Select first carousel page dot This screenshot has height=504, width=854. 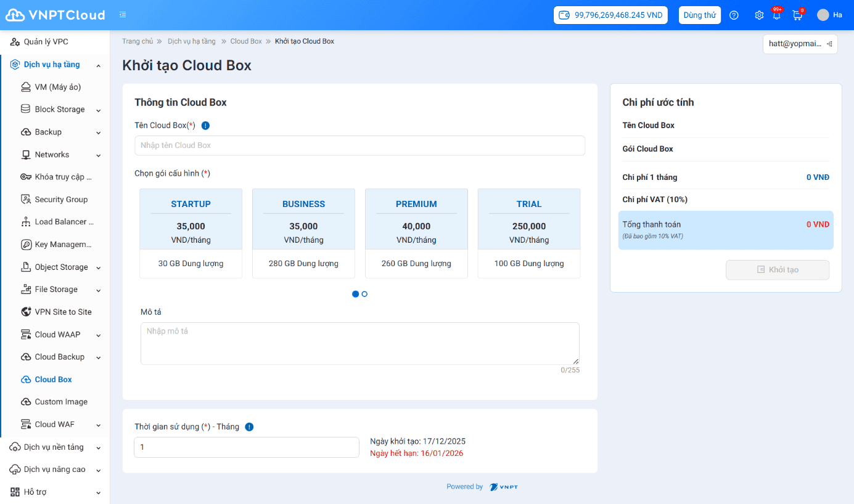tap(355, 295)
